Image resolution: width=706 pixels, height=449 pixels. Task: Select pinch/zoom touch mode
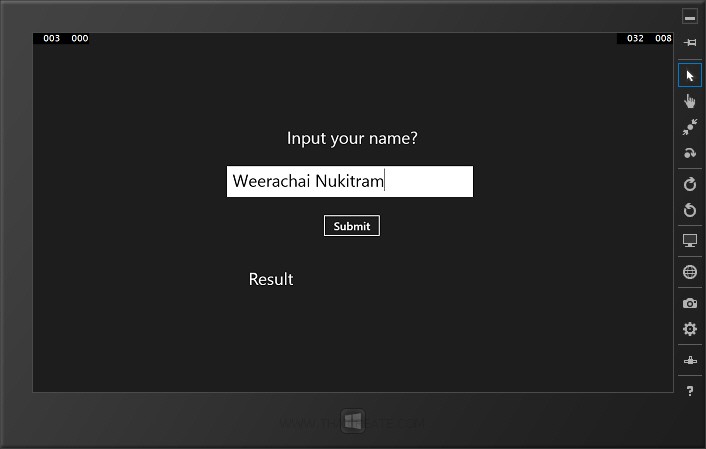tap(689, 127)
